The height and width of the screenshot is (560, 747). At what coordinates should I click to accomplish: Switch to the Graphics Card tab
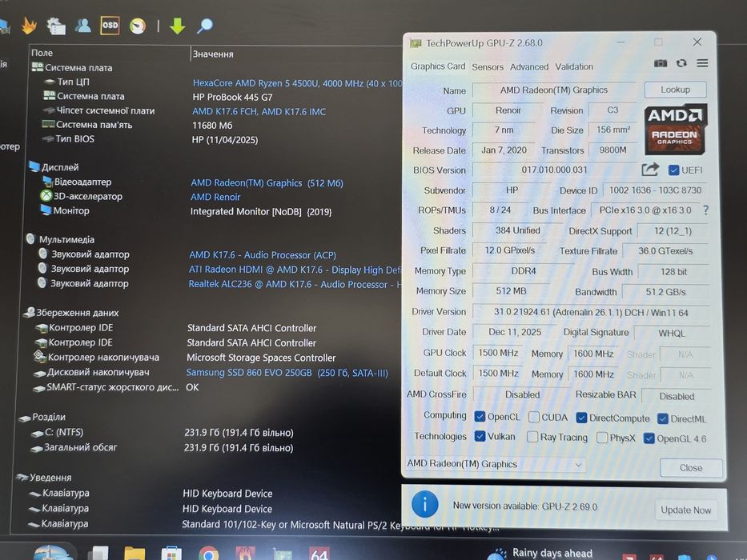438,66
